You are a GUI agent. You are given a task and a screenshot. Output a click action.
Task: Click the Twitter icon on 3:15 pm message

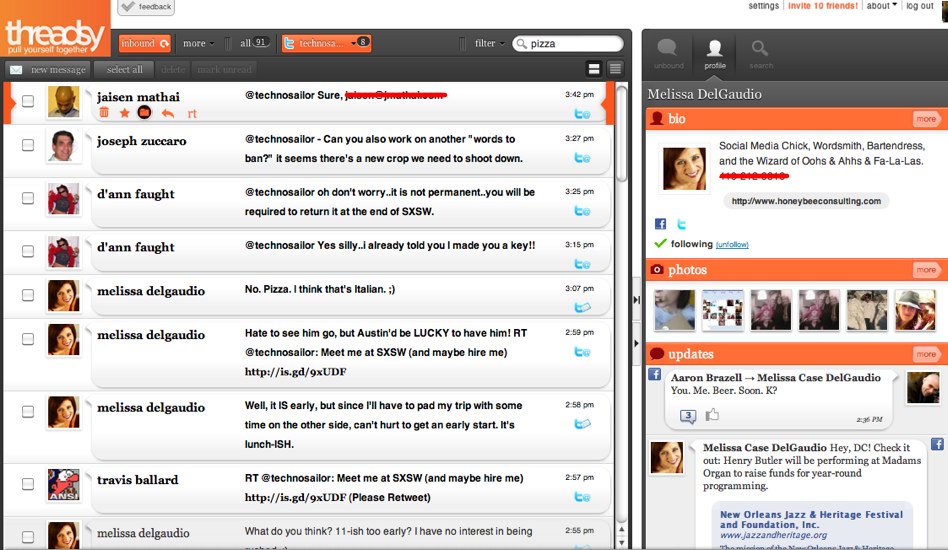[x=582, y=264]
